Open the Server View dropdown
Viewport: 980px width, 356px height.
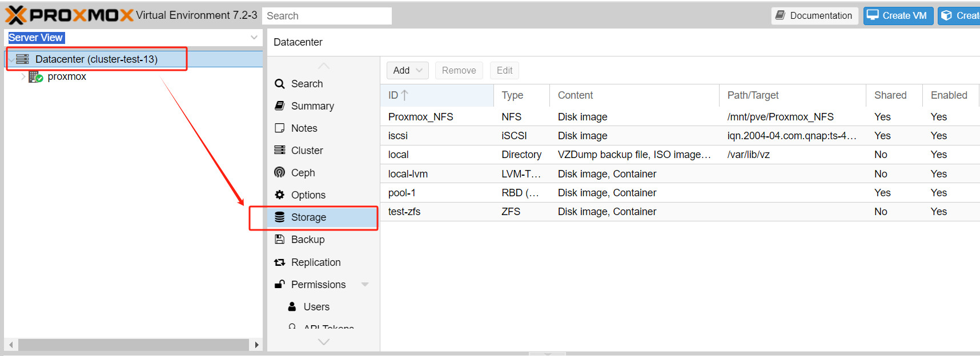(254, 38)
